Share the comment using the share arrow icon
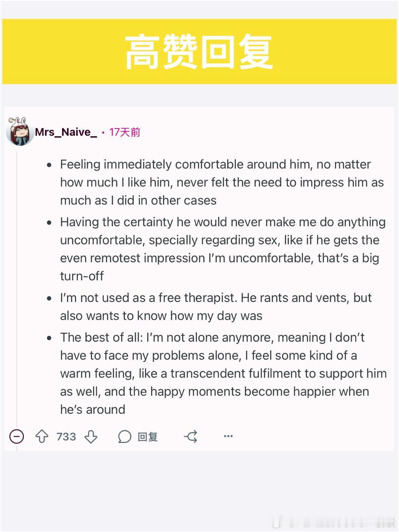 coord(191,437)
